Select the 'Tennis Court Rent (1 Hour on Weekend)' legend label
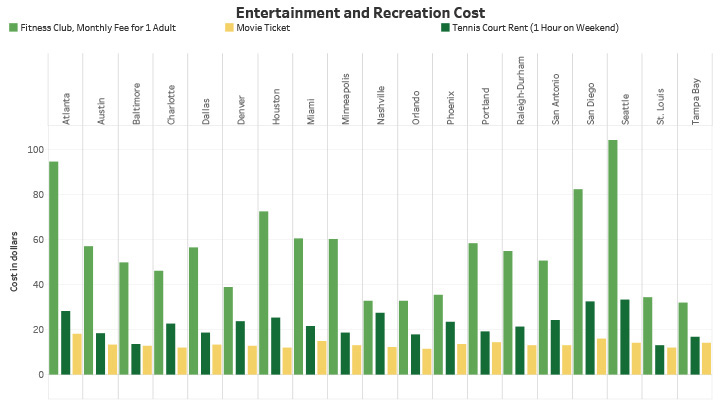The width and height of the screenshot is (720, 404). click(535, 28)
